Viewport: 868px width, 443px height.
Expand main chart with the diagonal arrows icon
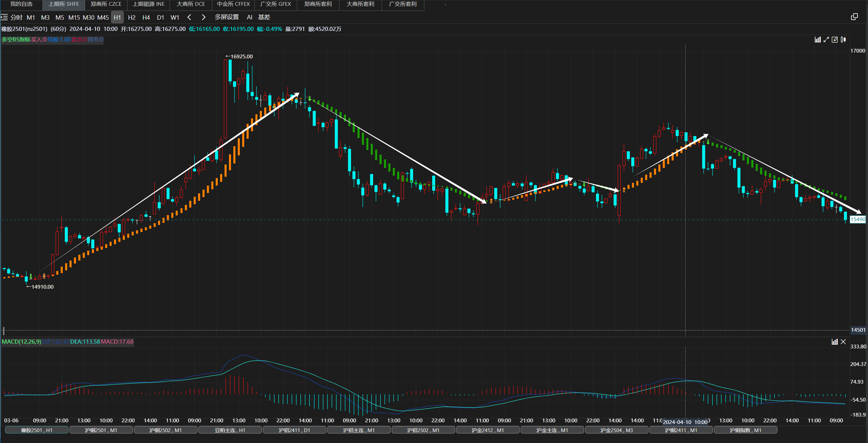point(826,40)
